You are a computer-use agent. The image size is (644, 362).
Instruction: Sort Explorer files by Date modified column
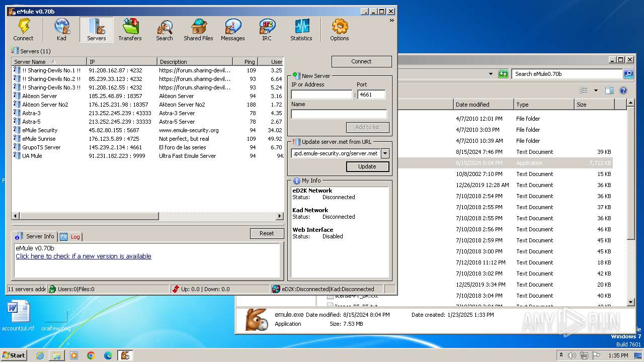pyautogui.click(x=484, y=105)
